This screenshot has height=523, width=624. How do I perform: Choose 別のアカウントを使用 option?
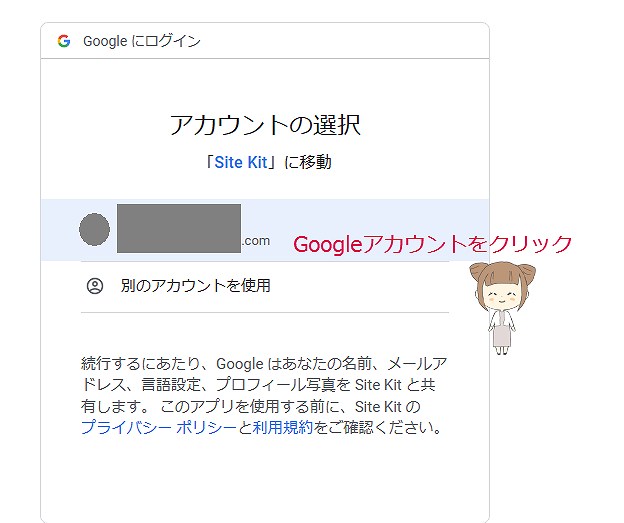coord(265,286)
